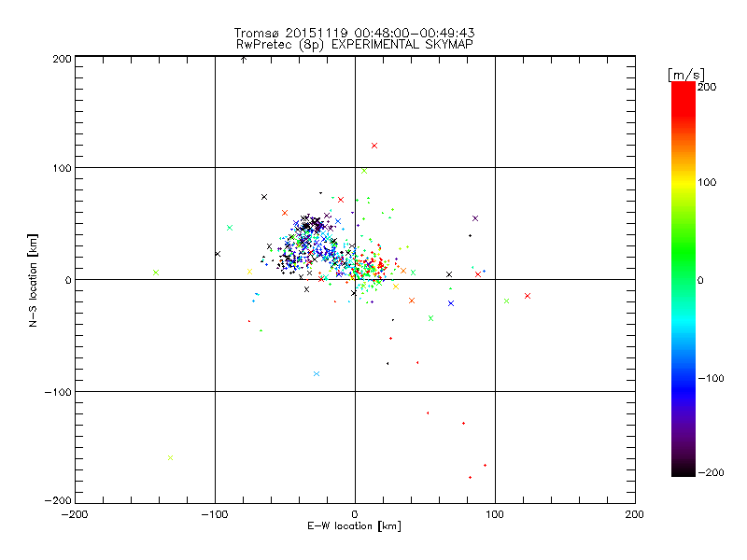Screen dimensions: 747x560
Task: Click the E-W axis '-200' tick label
Action: coord(75,514)
